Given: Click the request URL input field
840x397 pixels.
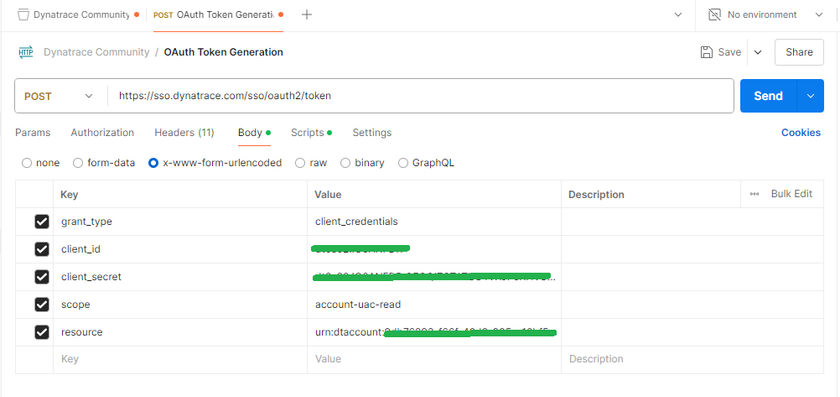Looking at the screenshot, I should pos(421,96).
